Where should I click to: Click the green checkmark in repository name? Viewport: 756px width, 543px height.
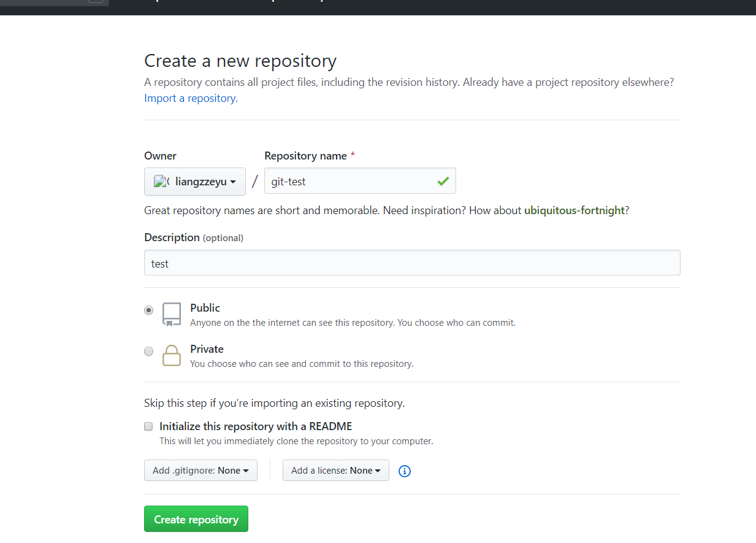click(x=443, y=181)
